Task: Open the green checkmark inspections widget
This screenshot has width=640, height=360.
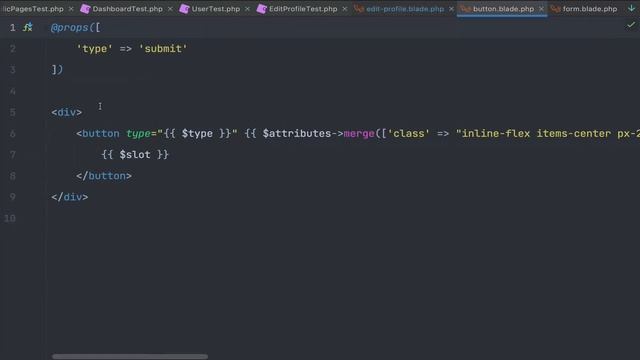Action: point(631,25)
